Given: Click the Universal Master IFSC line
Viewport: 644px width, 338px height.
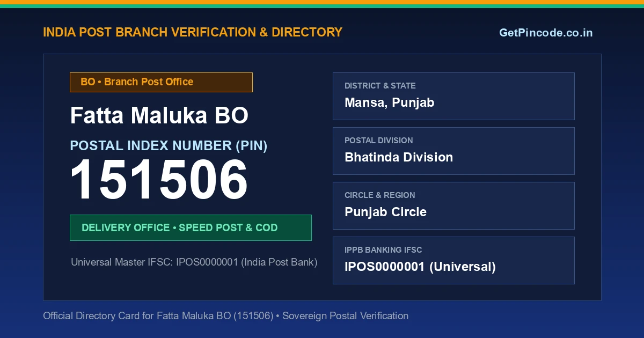Looking at the screenshot, I should pos(194,262).
